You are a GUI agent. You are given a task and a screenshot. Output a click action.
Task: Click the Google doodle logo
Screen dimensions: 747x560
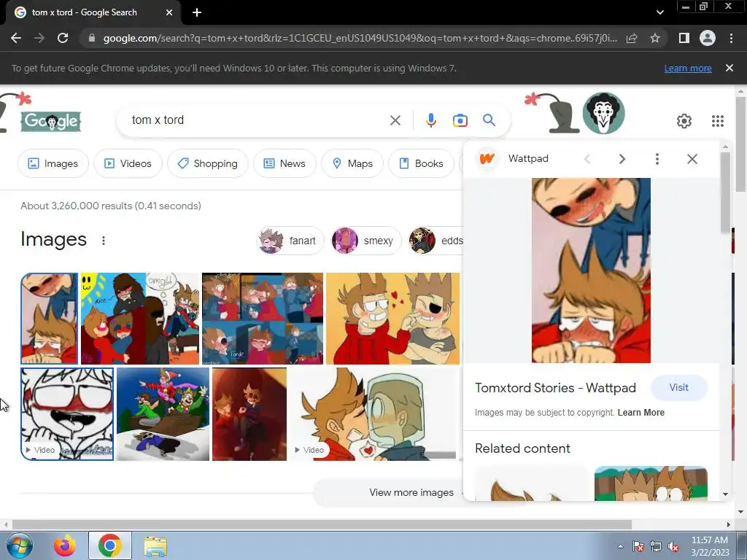(x=50, y=121)
